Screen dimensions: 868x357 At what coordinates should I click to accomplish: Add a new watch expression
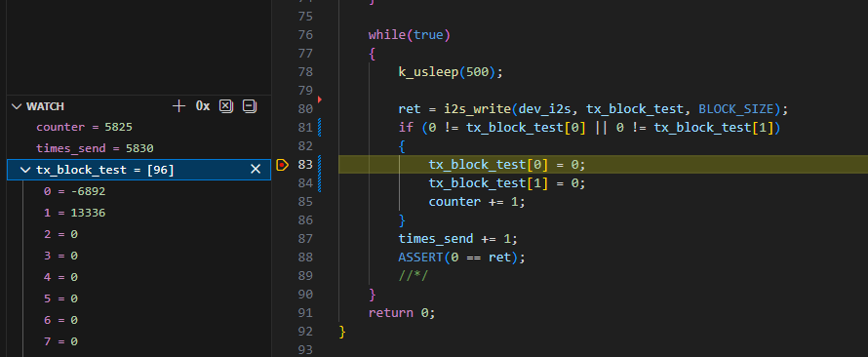(x=178, y=106)
